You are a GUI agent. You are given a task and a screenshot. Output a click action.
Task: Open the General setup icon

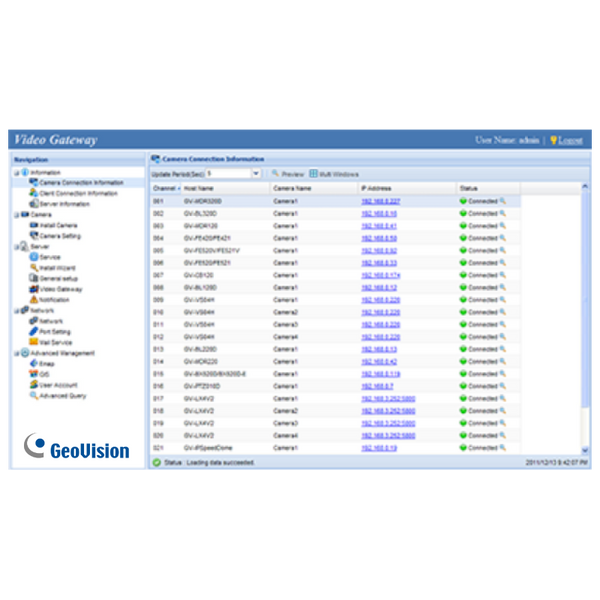click(34, 278)
